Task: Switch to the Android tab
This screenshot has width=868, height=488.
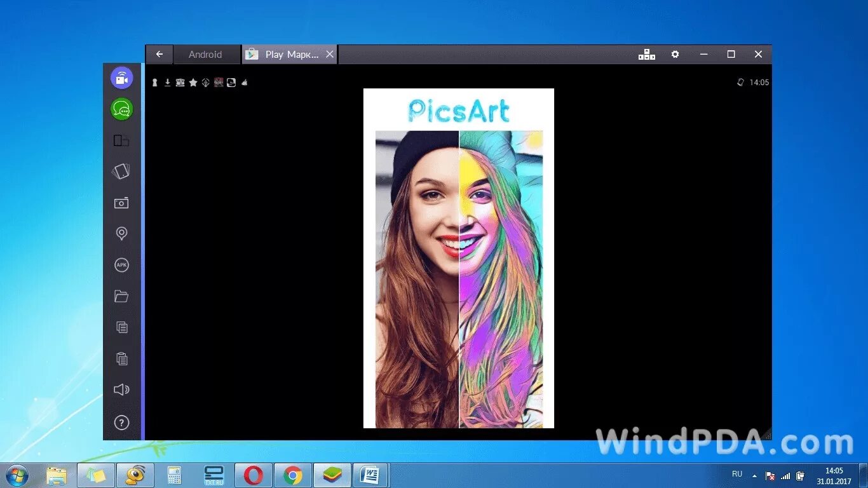Action: 205,55
